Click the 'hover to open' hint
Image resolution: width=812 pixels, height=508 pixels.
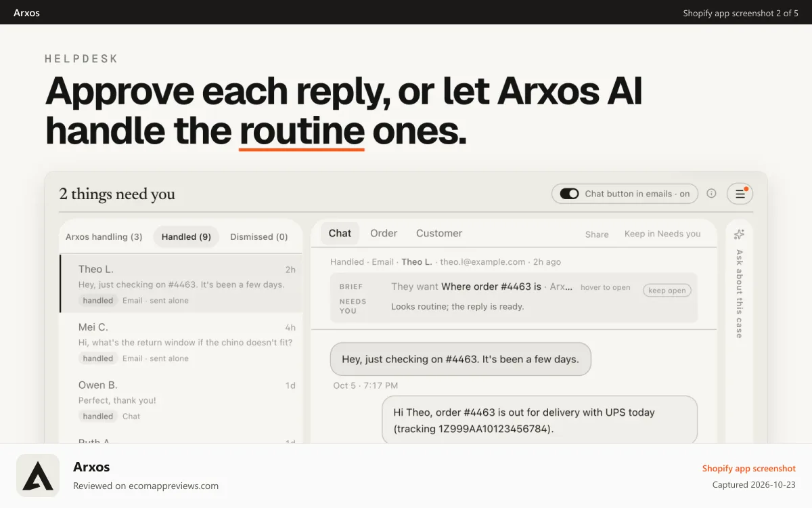click(605, 287)
